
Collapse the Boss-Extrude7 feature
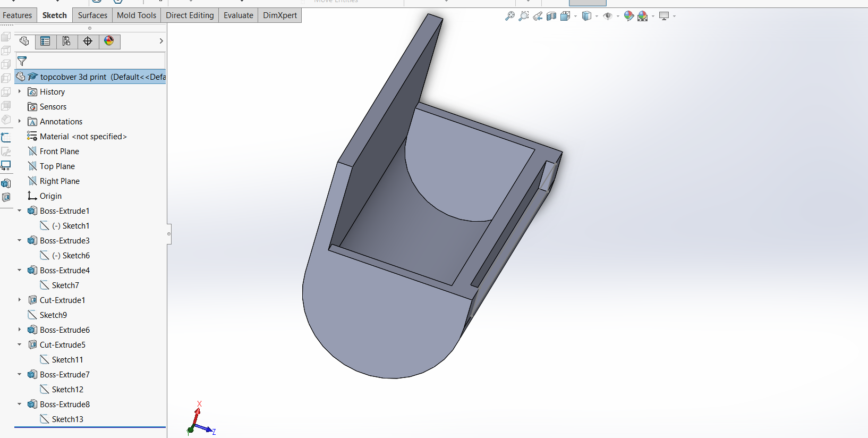20,374
